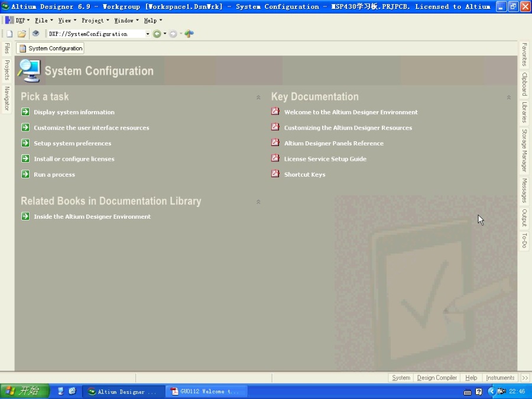This screenshot has height=399, width=532.
Task: Click arrow icon beside Display system information
Action: tap(25, 112)
